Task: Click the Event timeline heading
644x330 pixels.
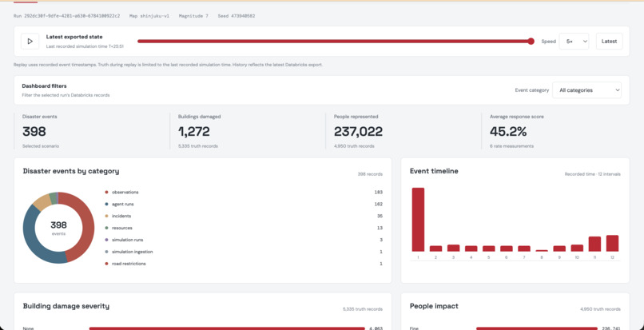Action: [x=434, y=171]
